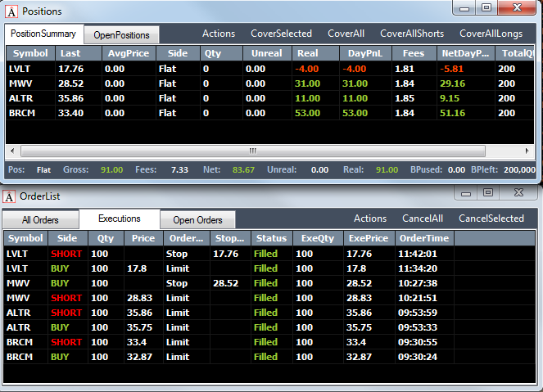The width and height of the screenshot is (543, 392).
Task: Sort executions by OrderTime column header
Action: [424, 238]
